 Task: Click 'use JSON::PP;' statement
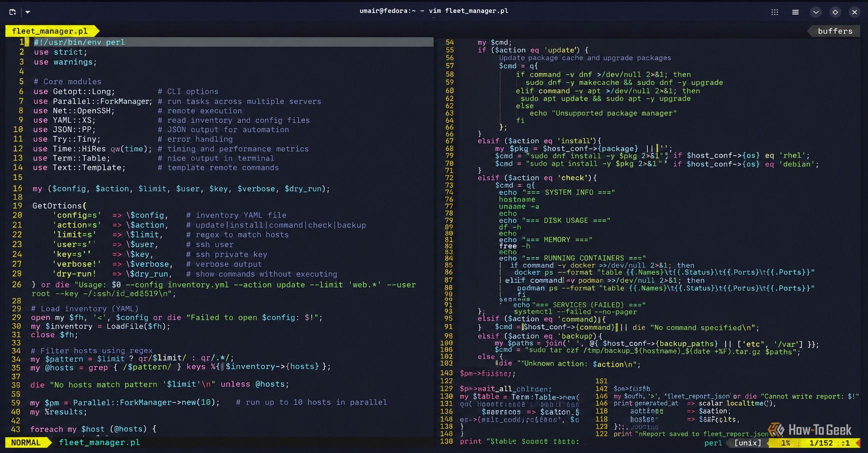point(65,129)
